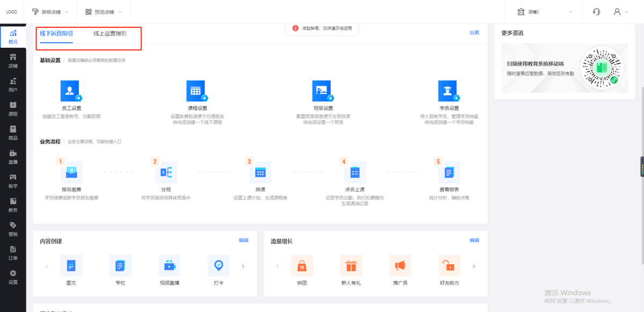This screenshot has width=644, height=312.
Task: Click the 点名上课 step label
Action: click(x=355, y=190)
